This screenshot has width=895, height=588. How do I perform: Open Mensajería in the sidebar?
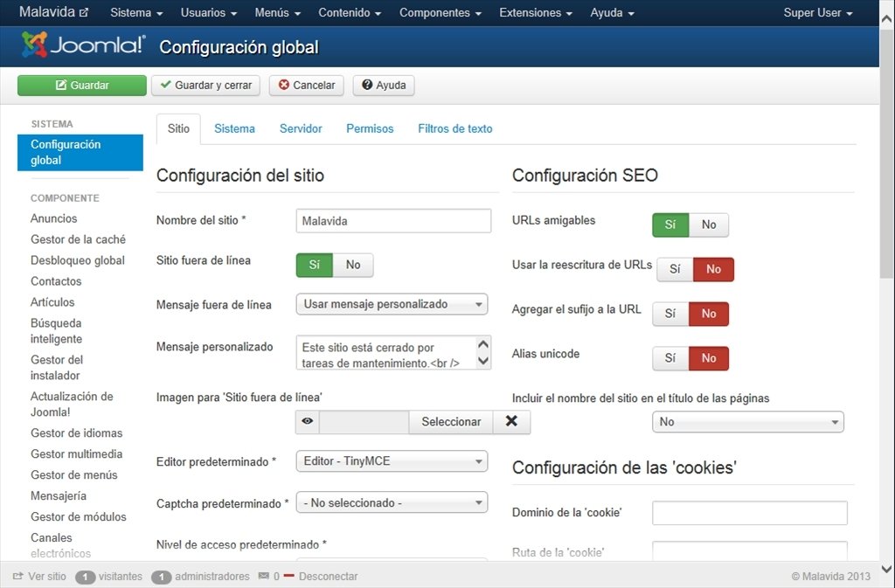click(59, 495)
